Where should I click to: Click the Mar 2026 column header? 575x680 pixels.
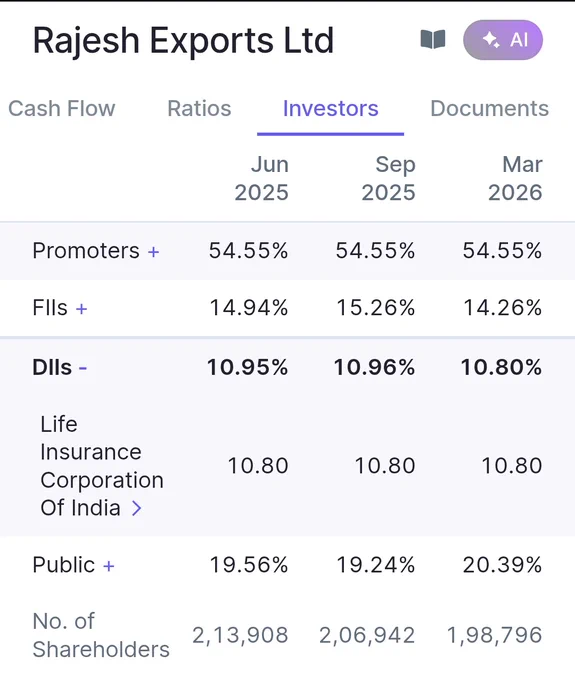coord(515,178)
